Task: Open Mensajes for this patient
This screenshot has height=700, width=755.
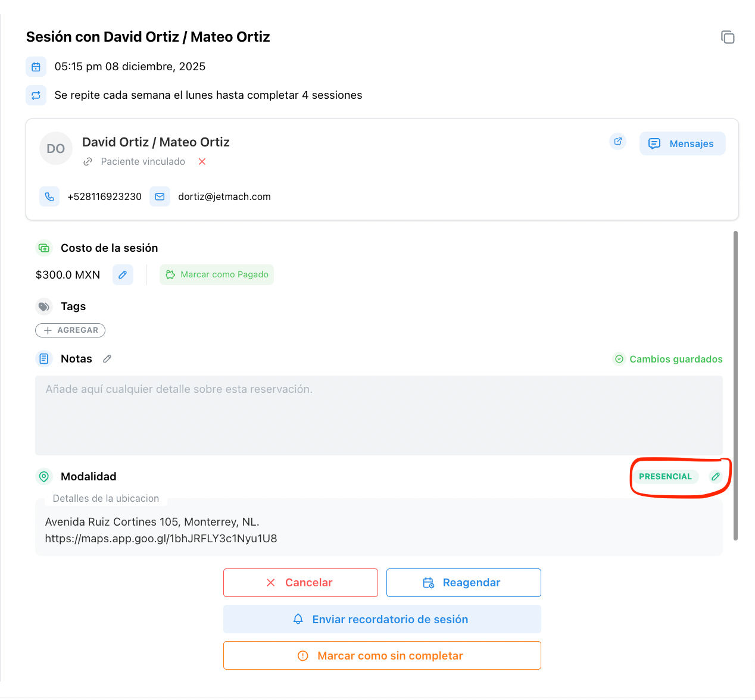Action: (682, 143)
